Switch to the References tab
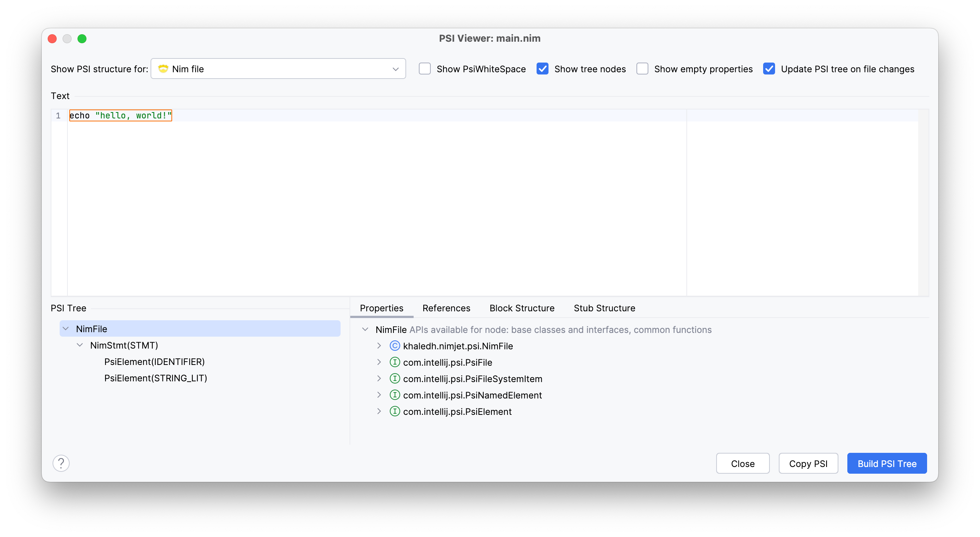 coord(447,308)
